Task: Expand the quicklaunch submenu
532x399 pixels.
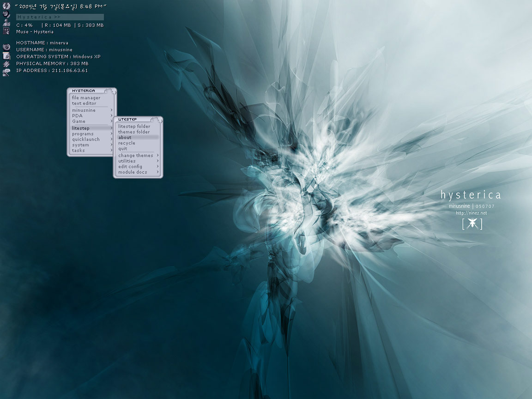Action: (x=86, y=139)
